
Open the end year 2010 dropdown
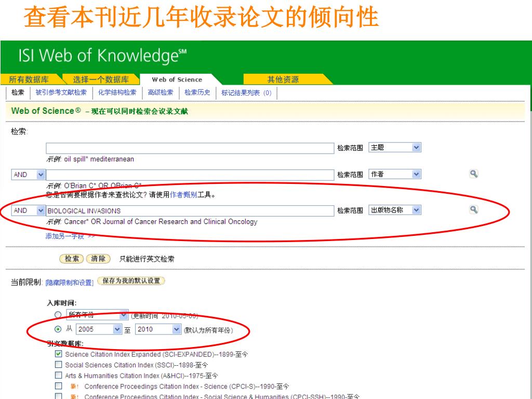coord(158,329)
